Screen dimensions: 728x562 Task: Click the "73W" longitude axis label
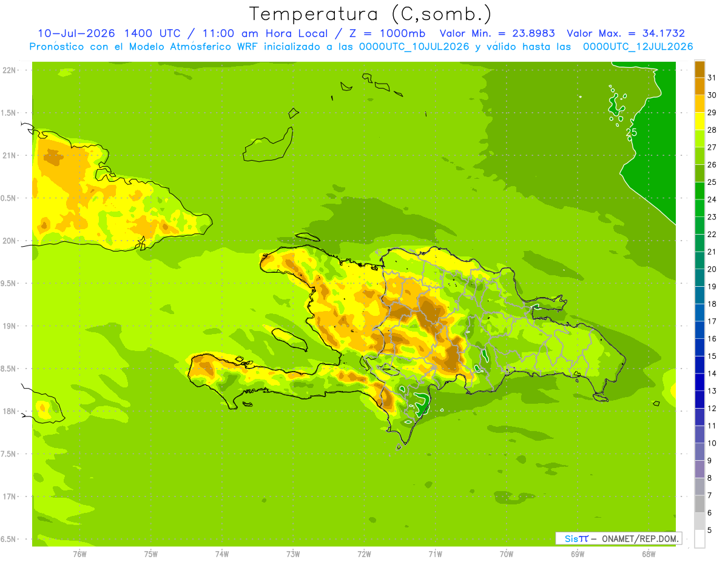293,554
